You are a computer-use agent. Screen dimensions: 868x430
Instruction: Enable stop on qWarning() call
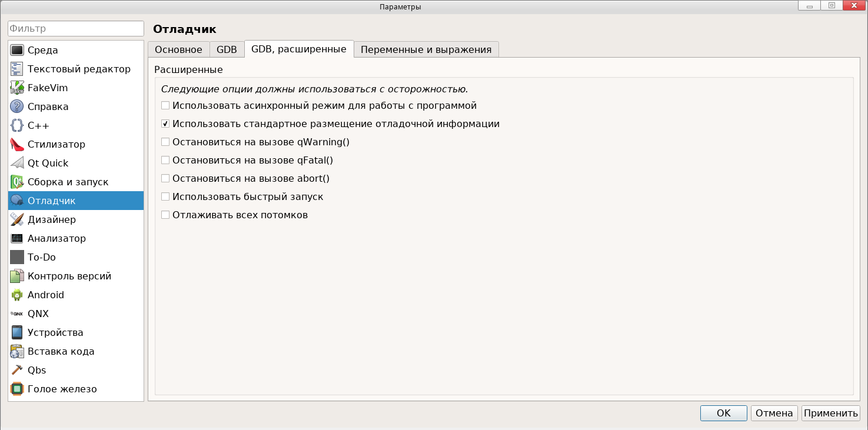165,142
